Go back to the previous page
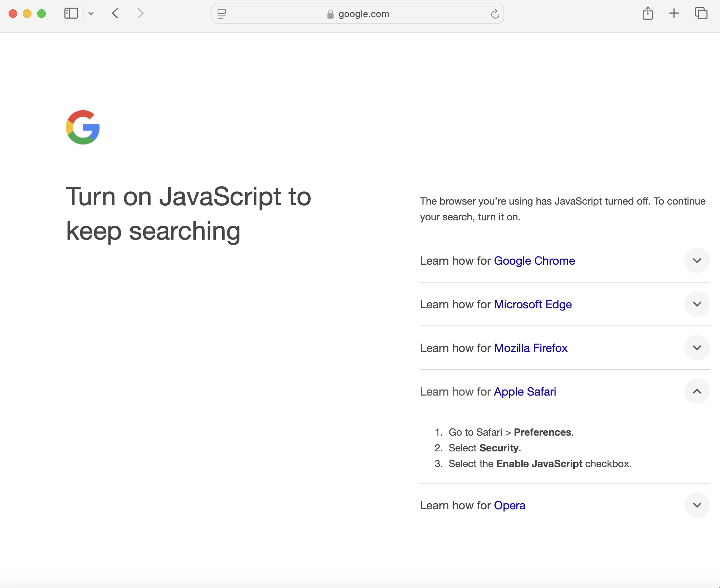This screenshot has height=588, width=720. 115,14
